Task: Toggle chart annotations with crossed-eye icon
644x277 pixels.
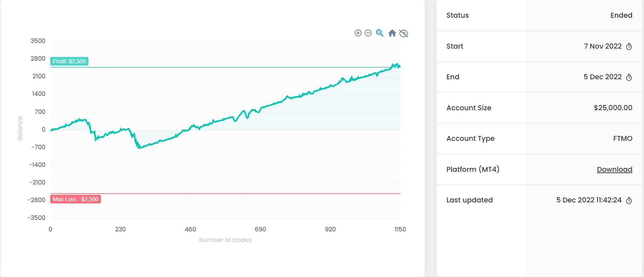Action: tap(403, 33)
